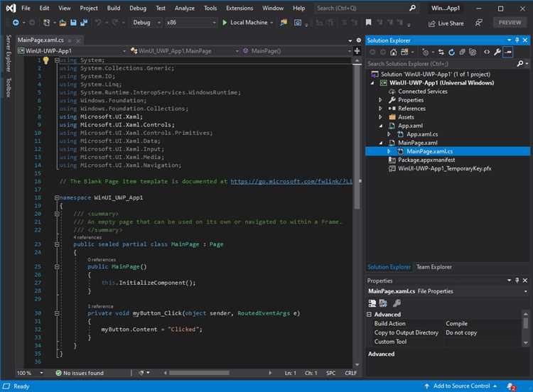Viewport: 533px width, 392px height.
Task: Expand the Properties node in Solution Explorer
Action: point(380,100)
